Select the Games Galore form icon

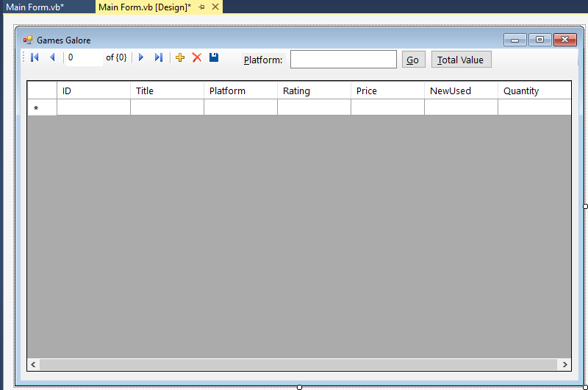click(28, 40)
